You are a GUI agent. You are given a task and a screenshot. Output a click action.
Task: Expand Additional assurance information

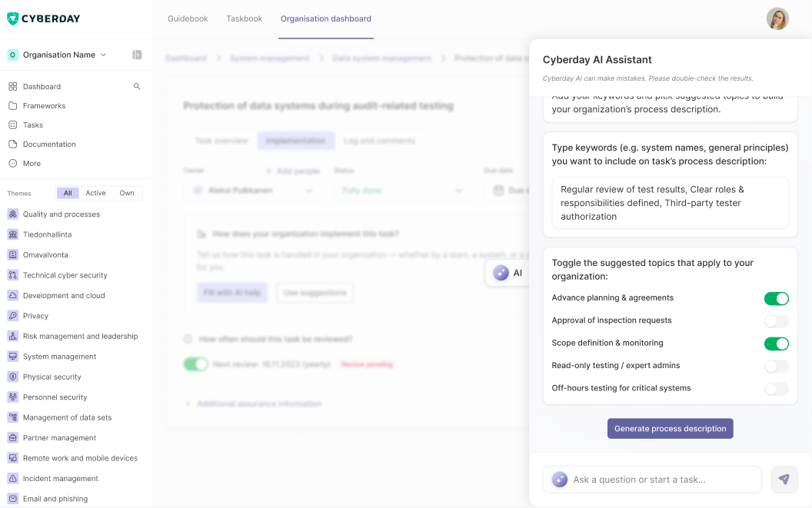point(253,403)
